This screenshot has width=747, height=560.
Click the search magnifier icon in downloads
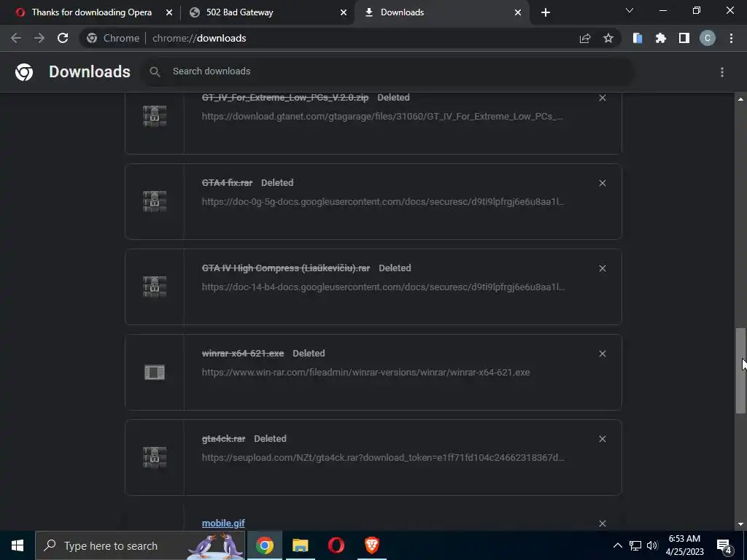(x=155, y=71)
